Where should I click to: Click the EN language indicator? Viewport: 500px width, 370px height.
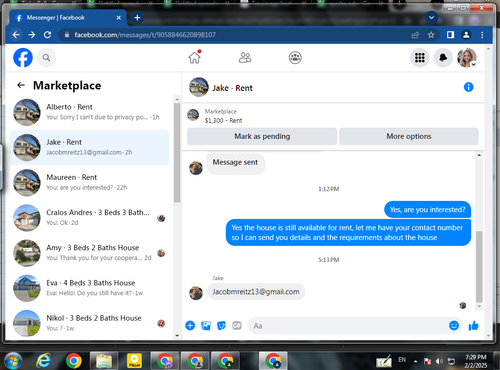click(x=402, y=360)
